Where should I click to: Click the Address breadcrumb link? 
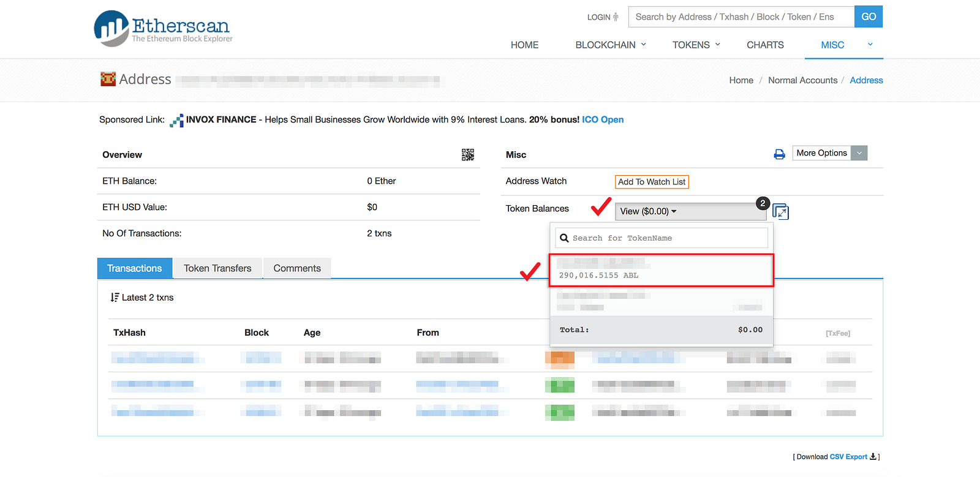pyautogui.click(x=866, y=80)
